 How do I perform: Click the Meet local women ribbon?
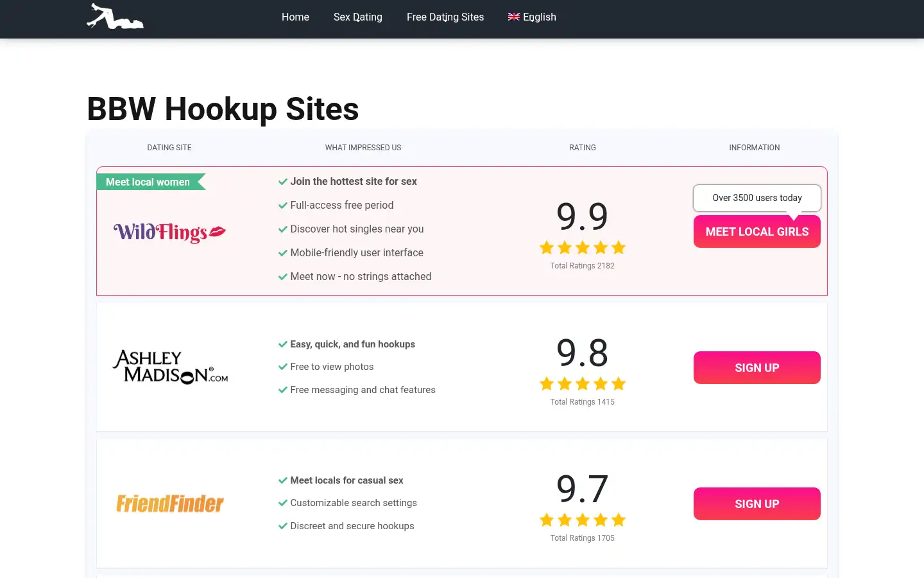tap(151, 182)
